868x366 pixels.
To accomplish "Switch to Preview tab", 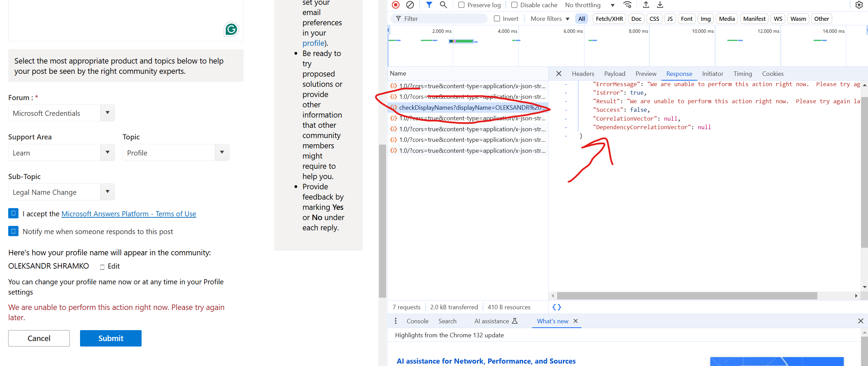I will click(646, 73).
